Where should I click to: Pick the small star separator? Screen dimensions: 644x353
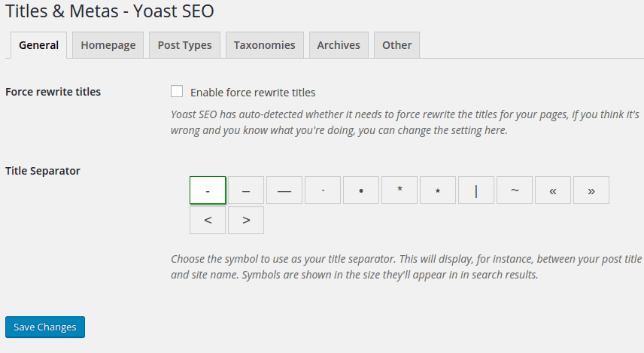tap(438, 190)
